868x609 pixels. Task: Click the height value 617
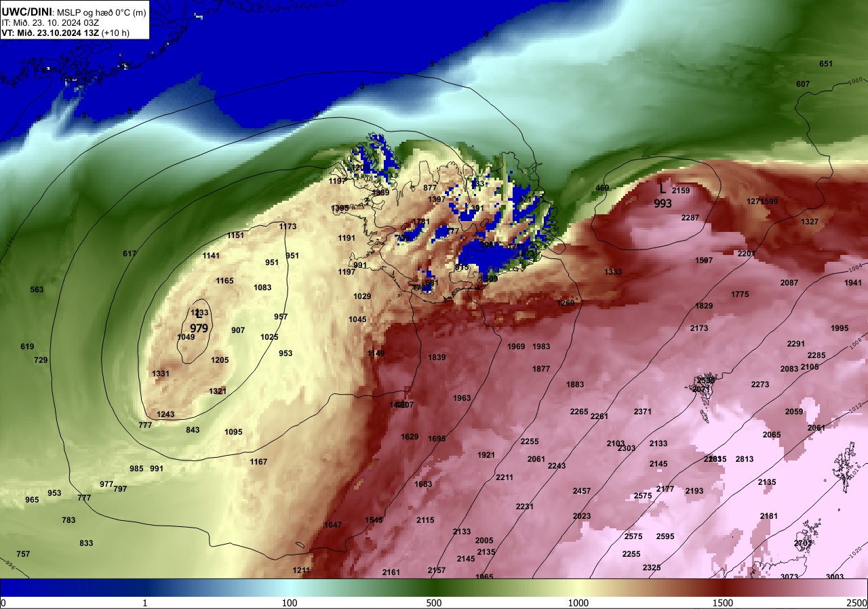130,254
